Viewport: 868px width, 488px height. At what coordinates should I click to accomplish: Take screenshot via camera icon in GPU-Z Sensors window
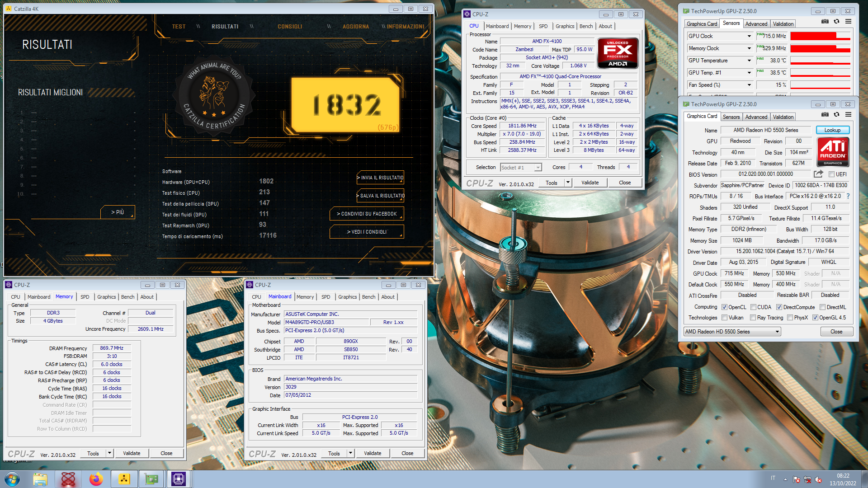pos(825,22)
